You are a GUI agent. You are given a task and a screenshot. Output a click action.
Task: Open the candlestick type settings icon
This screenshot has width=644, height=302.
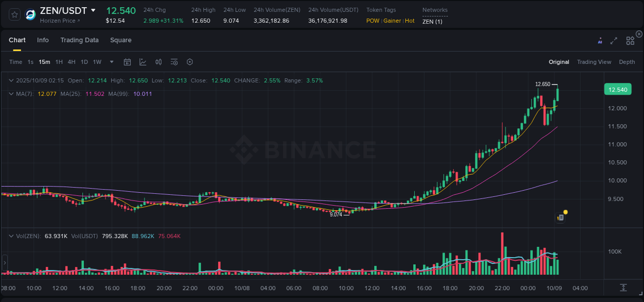[158, 62]
